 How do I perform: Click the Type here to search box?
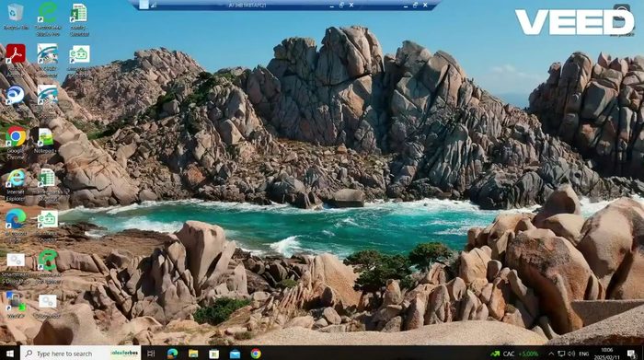click(x=81, y=354)
